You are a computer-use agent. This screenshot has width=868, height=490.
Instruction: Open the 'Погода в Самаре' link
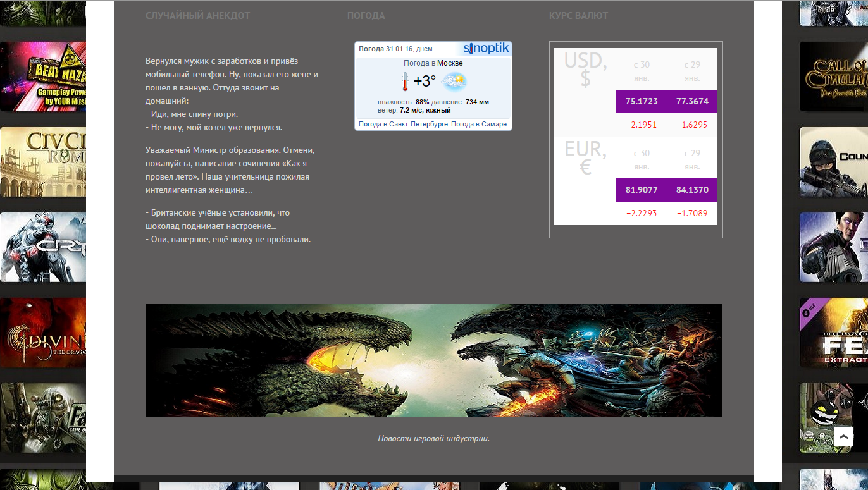479,124
